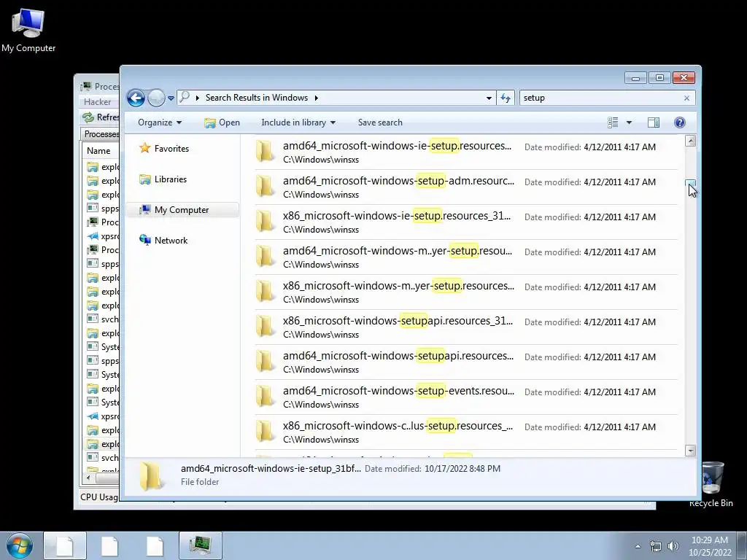Click the Windows Start button
The image size is (747, 560).
click(x=20, y=545)
